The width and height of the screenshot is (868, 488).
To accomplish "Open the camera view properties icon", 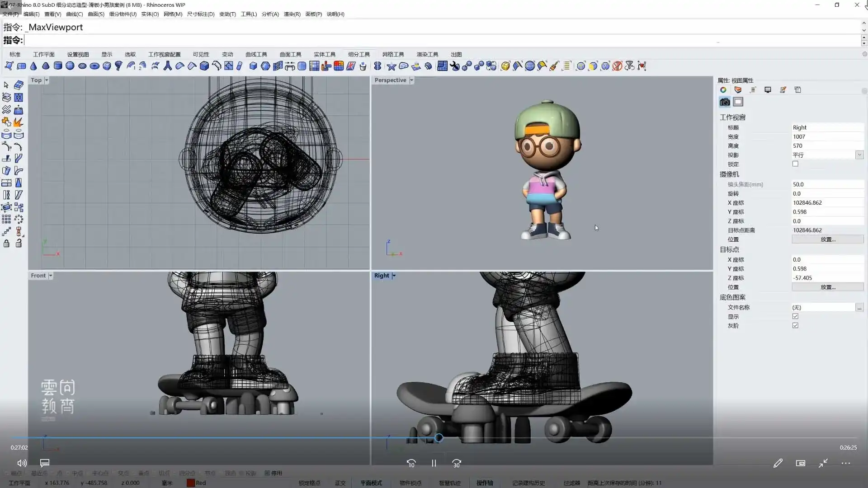I will 725,102.
